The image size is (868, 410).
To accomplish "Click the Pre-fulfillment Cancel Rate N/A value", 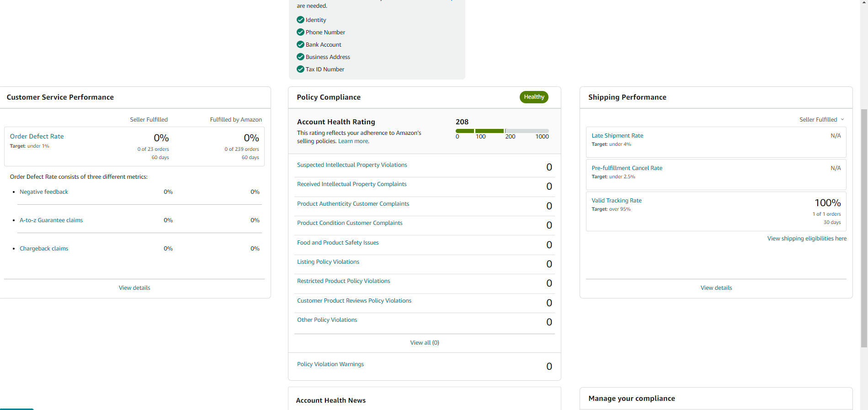I will [836, 168].
